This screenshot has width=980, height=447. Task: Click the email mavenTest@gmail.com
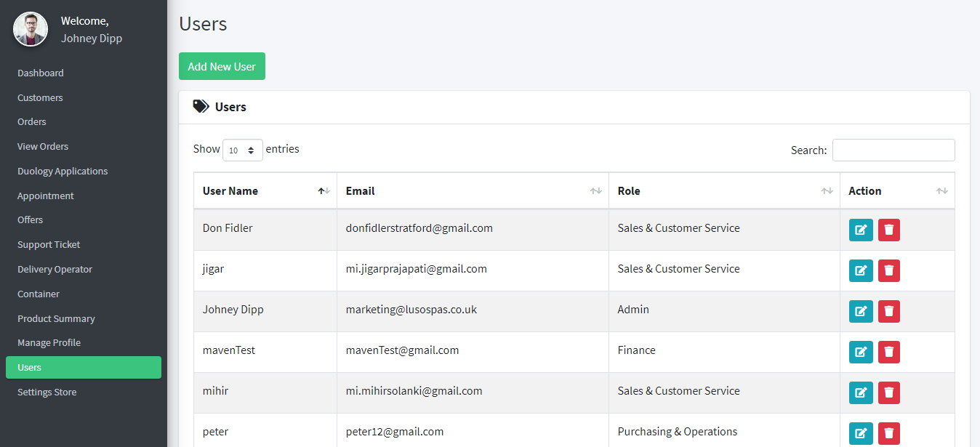coord(403,350)
